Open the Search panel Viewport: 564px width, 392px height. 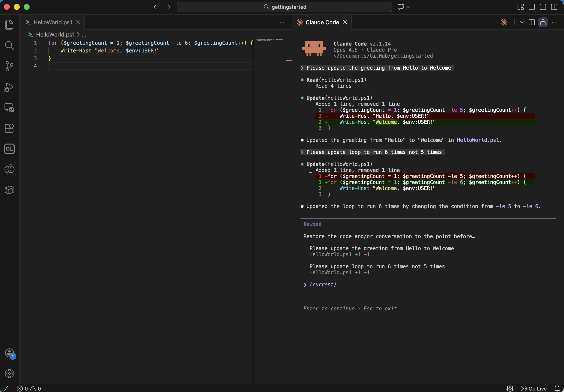coord(9,45)
